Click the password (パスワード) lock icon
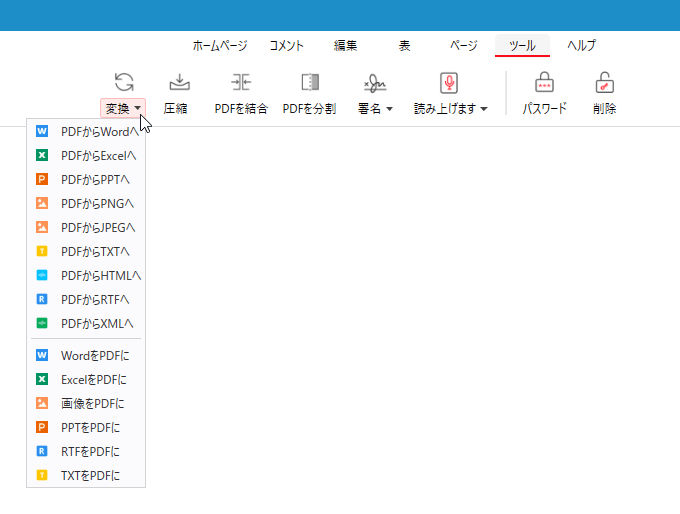This screenshot has height=514, width=680. (544, 82)
